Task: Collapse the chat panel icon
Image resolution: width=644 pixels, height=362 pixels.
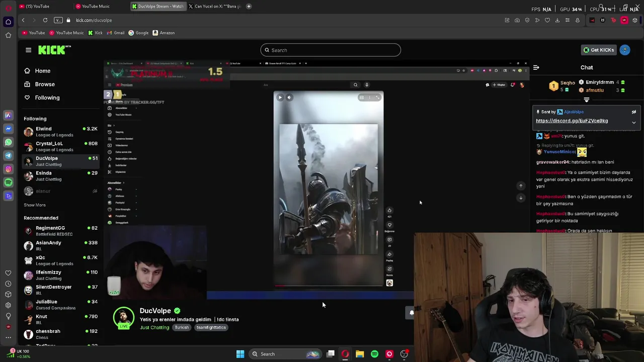Action: 536,67
